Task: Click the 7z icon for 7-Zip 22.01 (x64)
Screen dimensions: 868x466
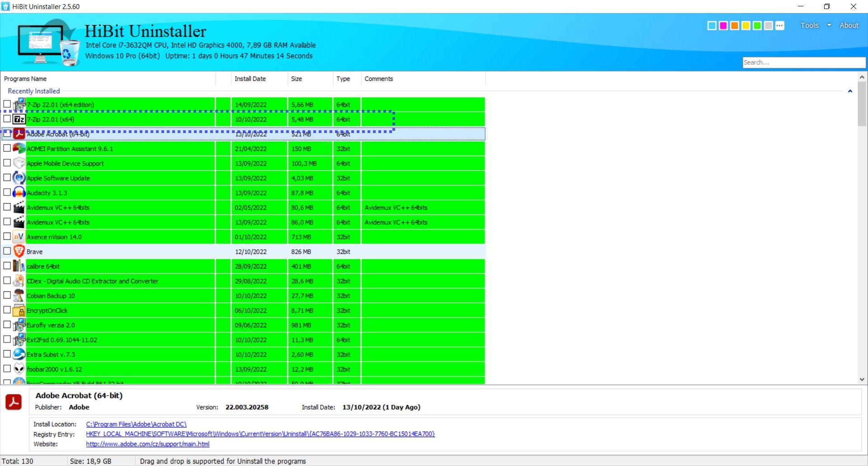Action: click(x=19, y=119)
